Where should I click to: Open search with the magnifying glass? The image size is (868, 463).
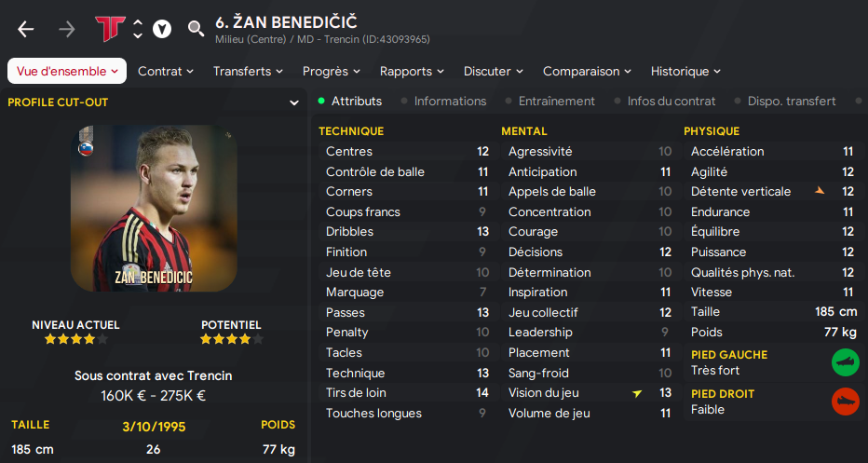click(x=196, y=29)
